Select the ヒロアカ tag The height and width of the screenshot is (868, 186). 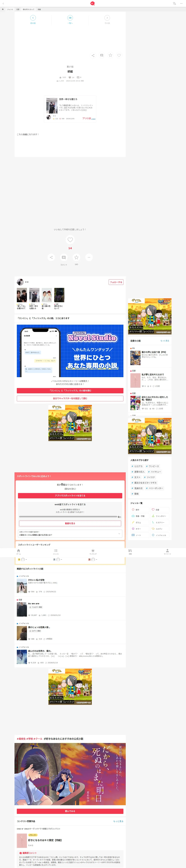(137, 466)
